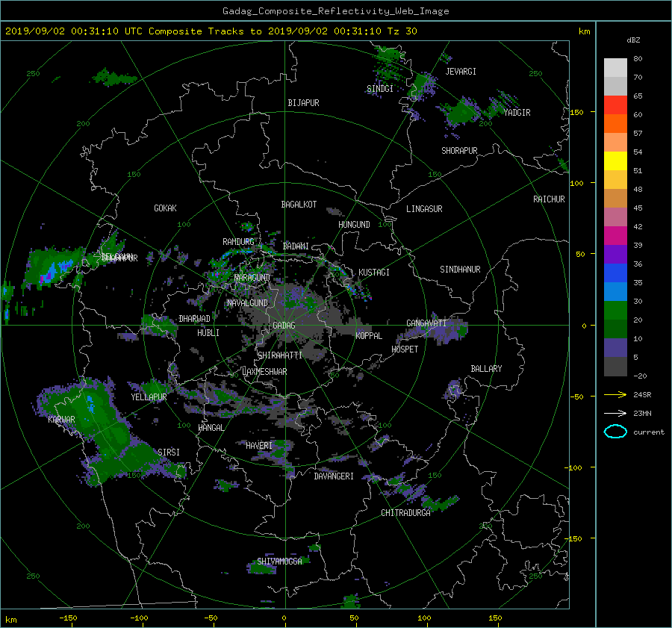Click the KOPPAL city label
The width and height of the screenshot is (672, 628).
[x=369, y=335]
